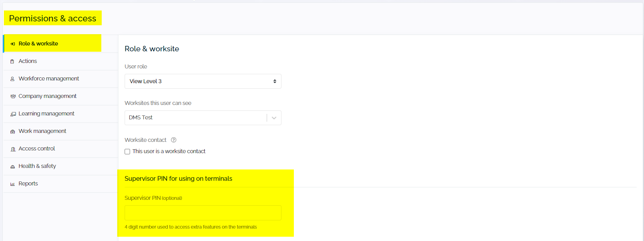
Task: Click the DMS Test worksite selector
Action: click(195, 118)
